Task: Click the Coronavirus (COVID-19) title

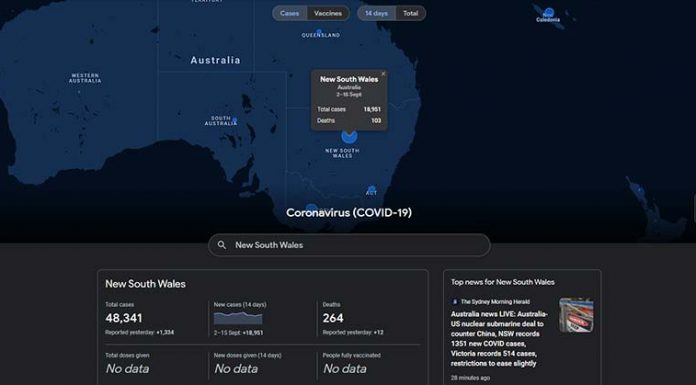Action: [349, 213]
